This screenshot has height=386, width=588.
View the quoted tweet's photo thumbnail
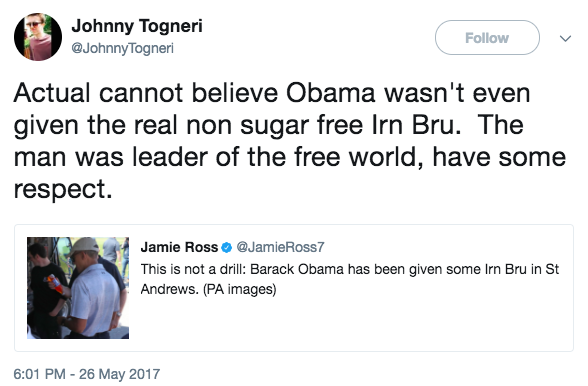(78, 288)
